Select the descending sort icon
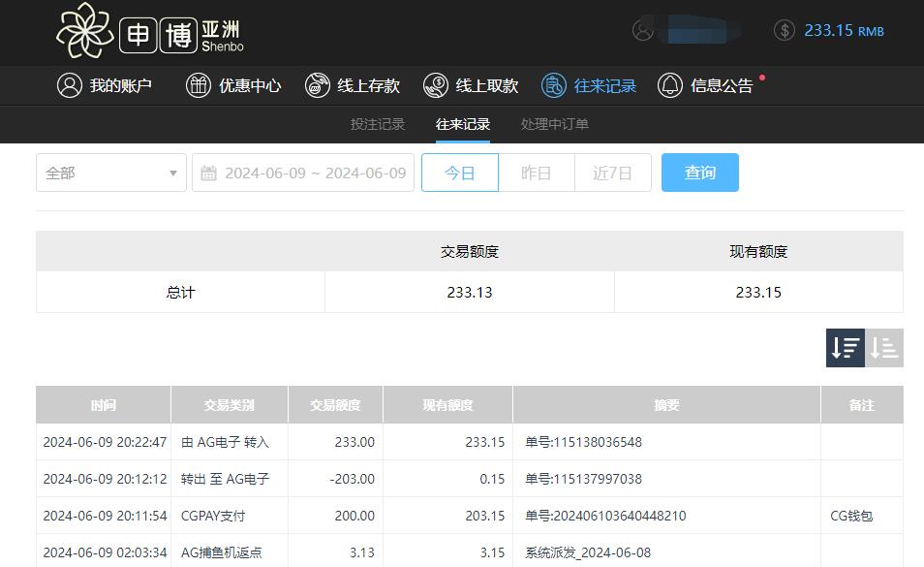Viewport: 924px width, 567px height. point(845,348)
